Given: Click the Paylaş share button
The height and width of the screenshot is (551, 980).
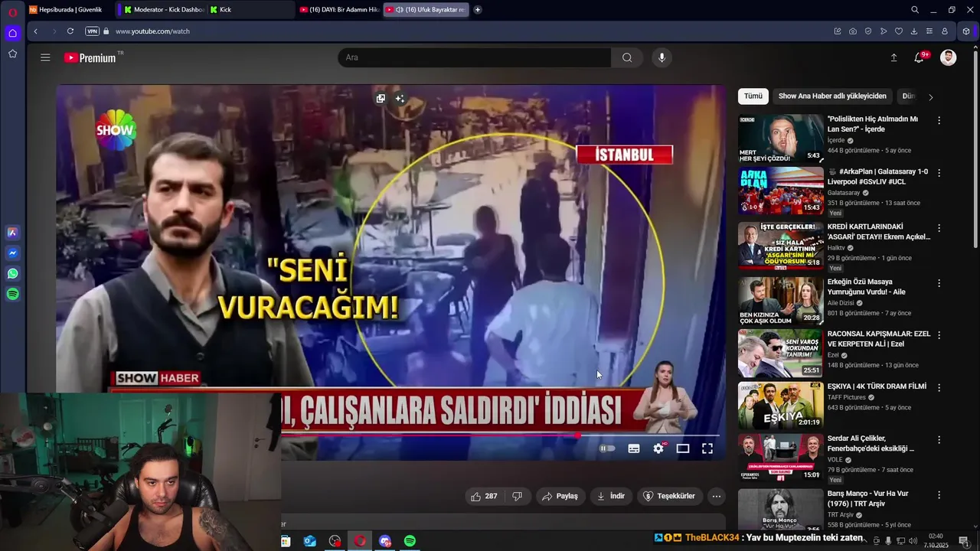Looking at the screenshot, I should 560,496.
